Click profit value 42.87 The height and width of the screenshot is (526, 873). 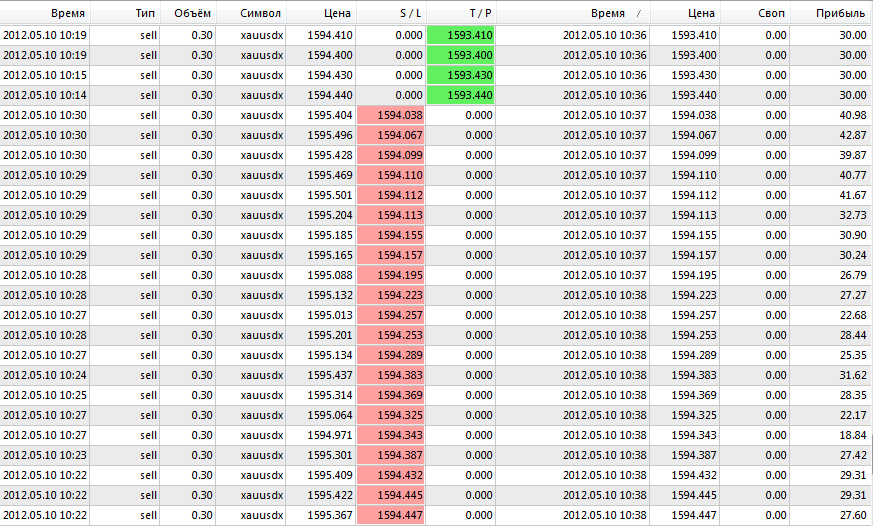tap(854, 135)
